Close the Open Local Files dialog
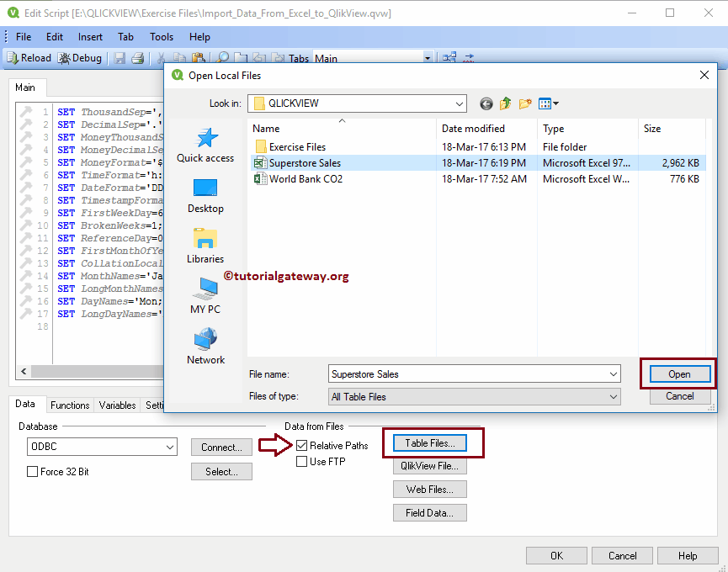 pos(704,75)
